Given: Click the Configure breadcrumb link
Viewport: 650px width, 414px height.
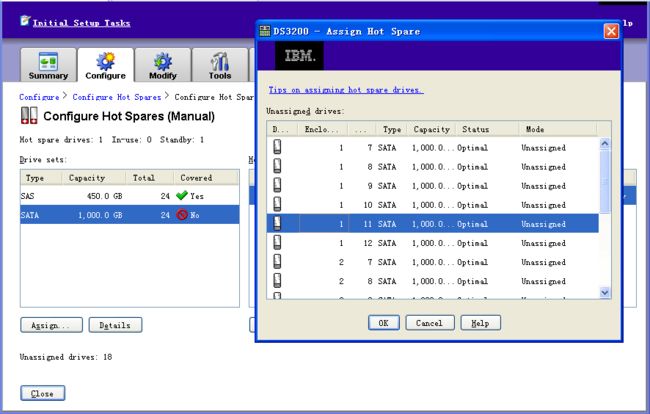Looking at the screenshot, I should pyautogui.click(x=39, y=97).
